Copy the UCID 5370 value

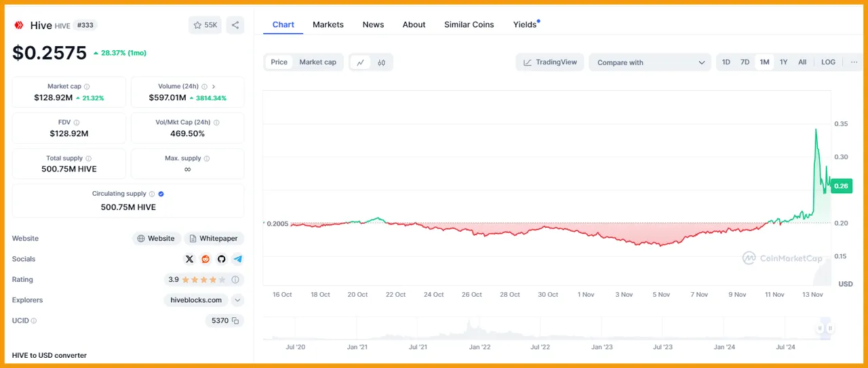235,321
